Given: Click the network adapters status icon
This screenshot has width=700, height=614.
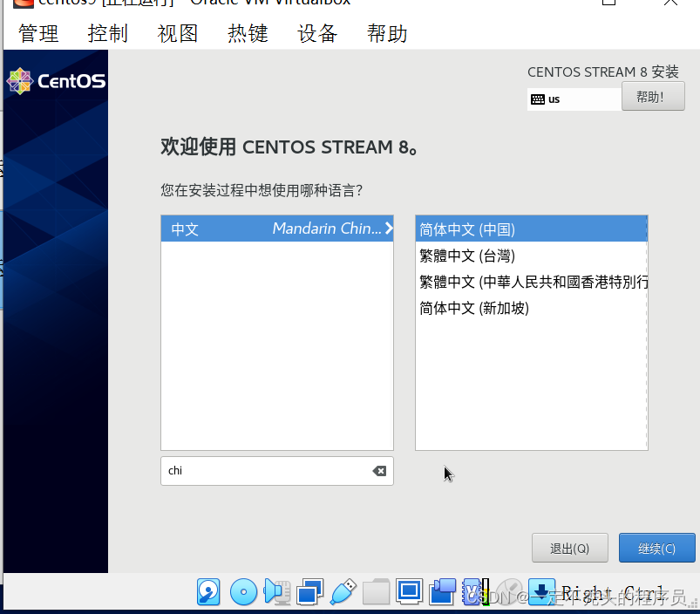Looking at the screenshot, I should click(x=309, y=592).
